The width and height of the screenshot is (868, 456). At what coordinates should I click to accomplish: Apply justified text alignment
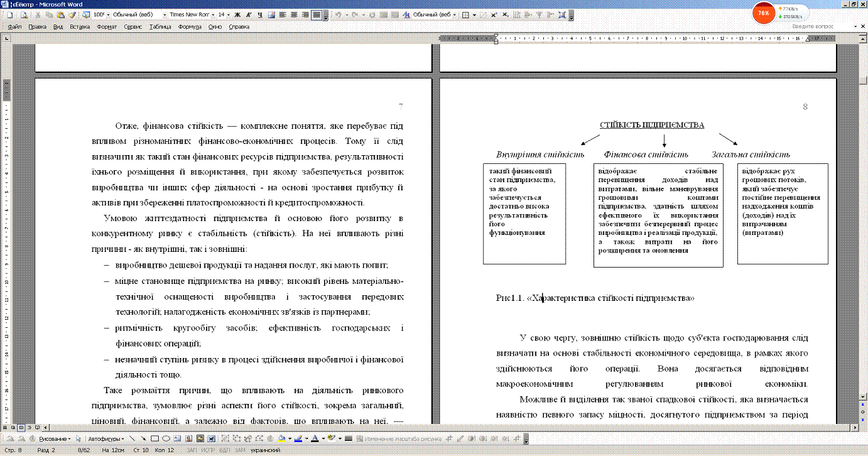[x=317, y=14]
